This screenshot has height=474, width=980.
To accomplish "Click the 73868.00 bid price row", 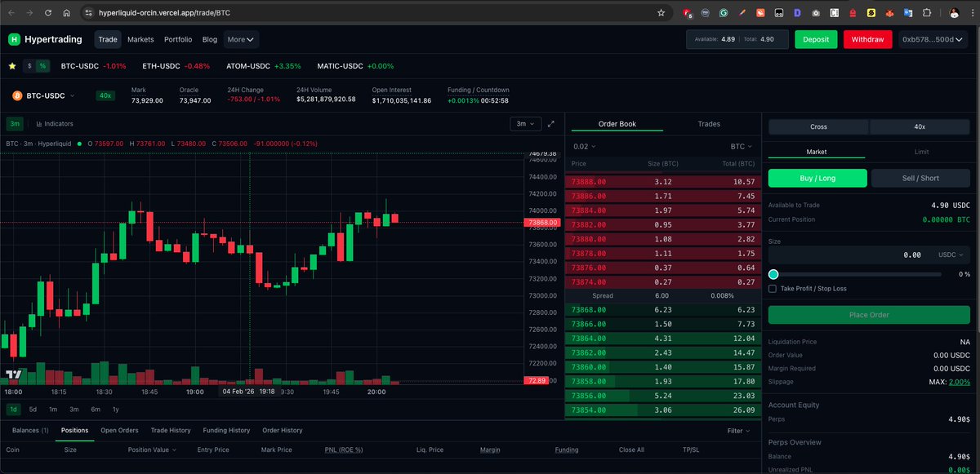I will pyautogui.click(x=662, y=310).
